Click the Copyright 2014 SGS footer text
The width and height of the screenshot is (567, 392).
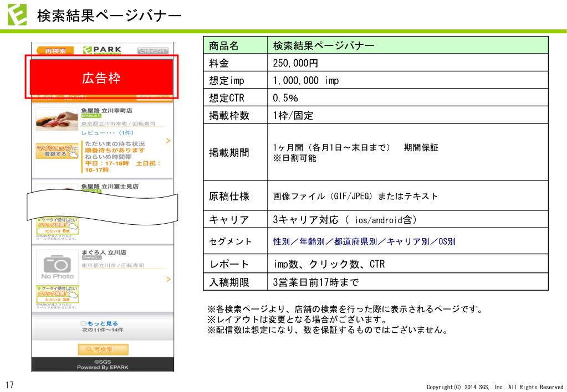click(496, 387)
